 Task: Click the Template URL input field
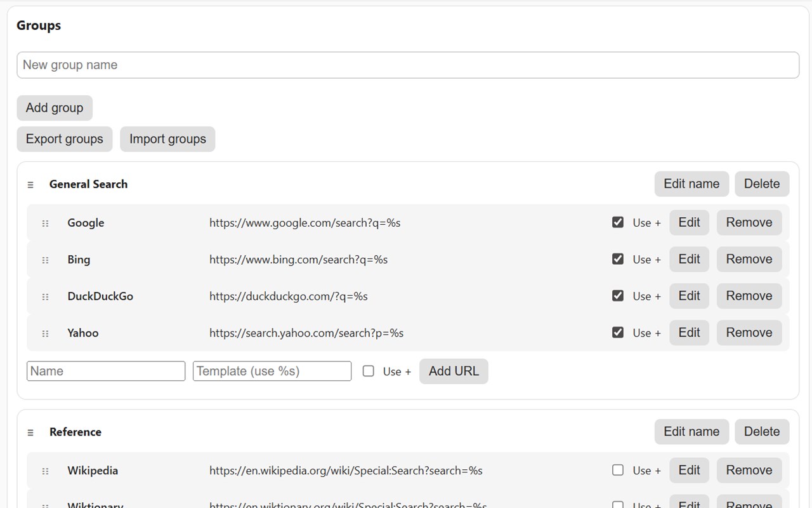coord(272,371)
